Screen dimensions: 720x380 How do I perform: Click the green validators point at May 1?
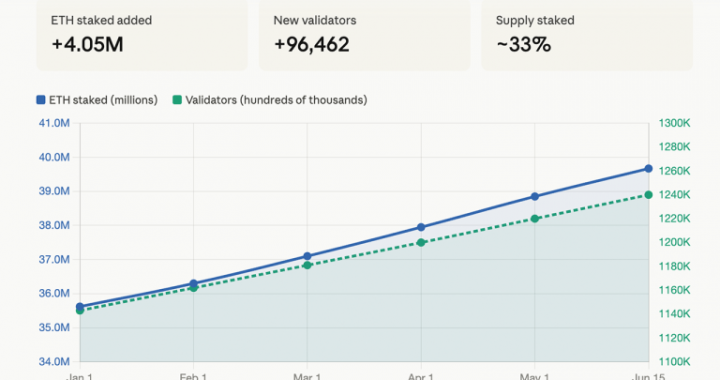[x=535, y=218]
